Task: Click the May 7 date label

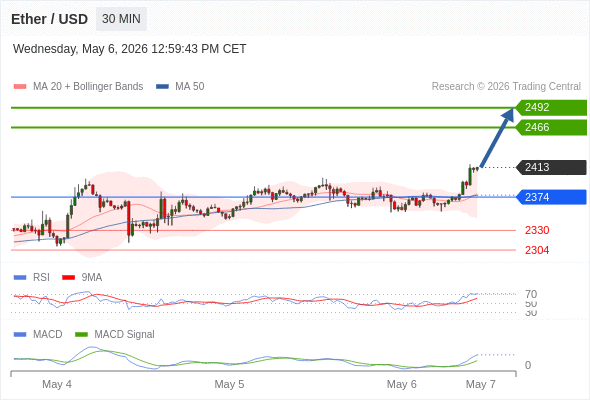Action: (481, 384)
